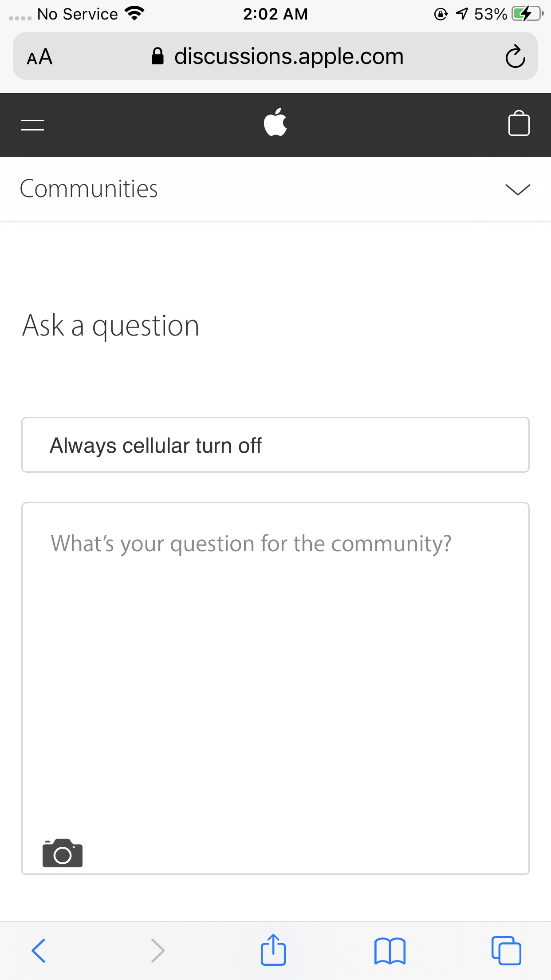
Task: Attach a photo with camera icon
Action: click(x=63, y=853)
